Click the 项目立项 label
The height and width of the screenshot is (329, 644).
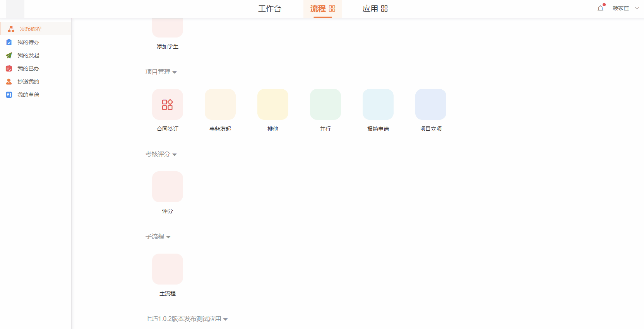(x=431, y=129)
